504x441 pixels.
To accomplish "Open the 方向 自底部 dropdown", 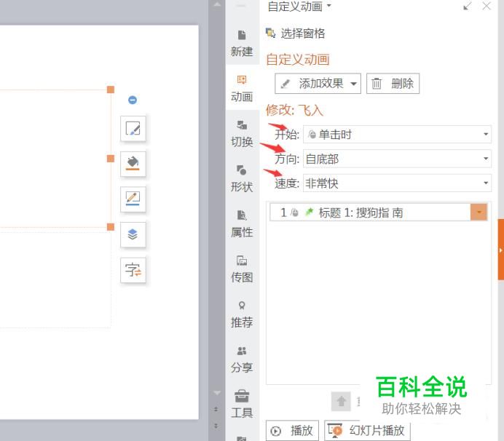I will click(397, 159).
